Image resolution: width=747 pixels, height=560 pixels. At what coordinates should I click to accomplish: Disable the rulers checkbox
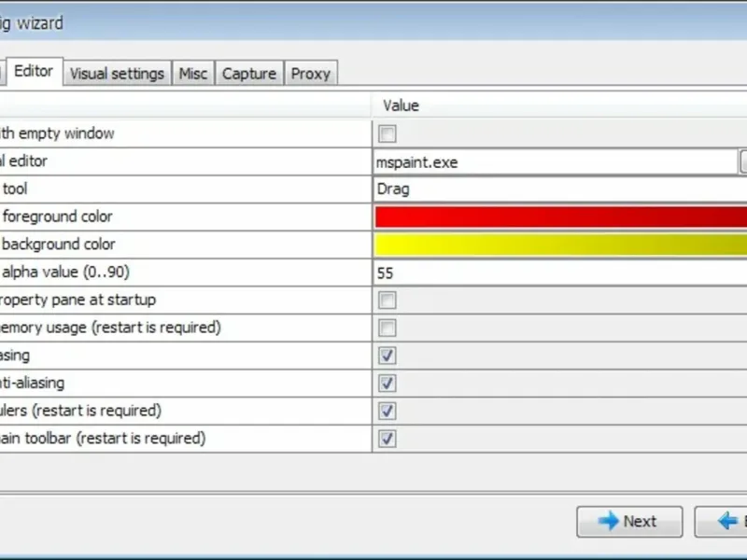point(388,412)
